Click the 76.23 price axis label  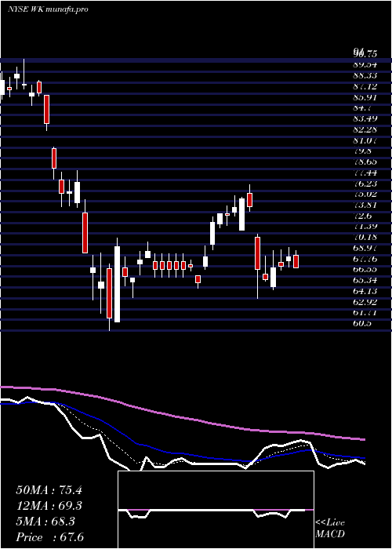pos(365,184)
